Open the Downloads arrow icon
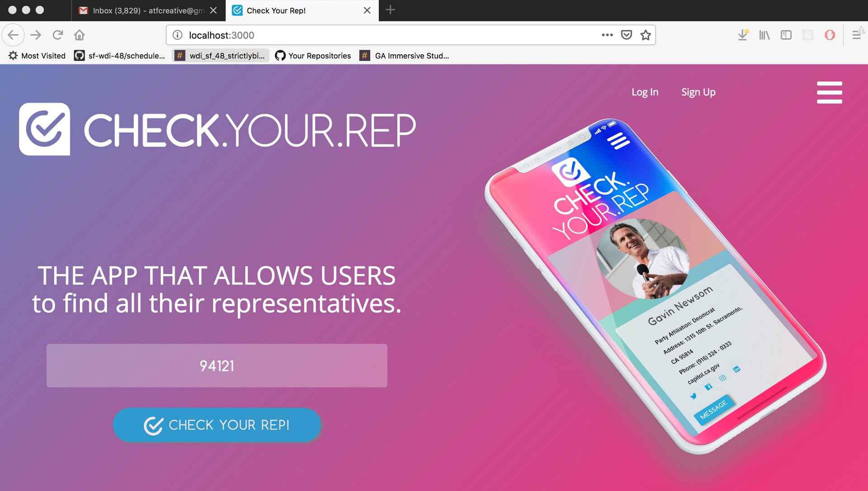Viewport: 868px width, 491px height. tap(743, 35)
